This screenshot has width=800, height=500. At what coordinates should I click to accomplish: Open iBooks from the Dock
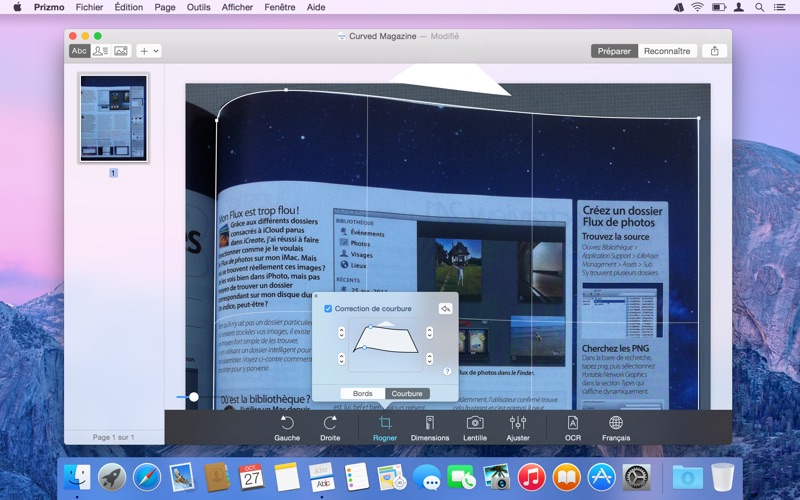pyautogui.click(x=566, y=477)
